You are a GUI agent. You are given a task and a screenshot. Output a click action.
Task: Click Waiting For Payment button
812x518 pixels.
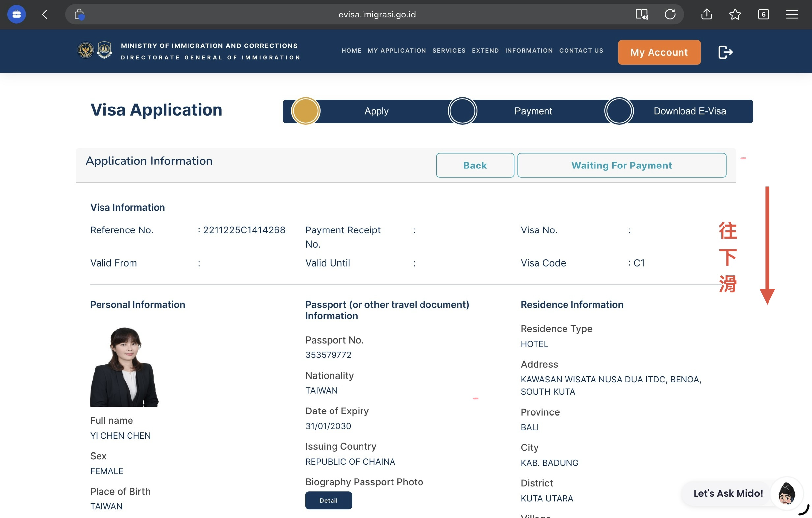pos(622,165)
